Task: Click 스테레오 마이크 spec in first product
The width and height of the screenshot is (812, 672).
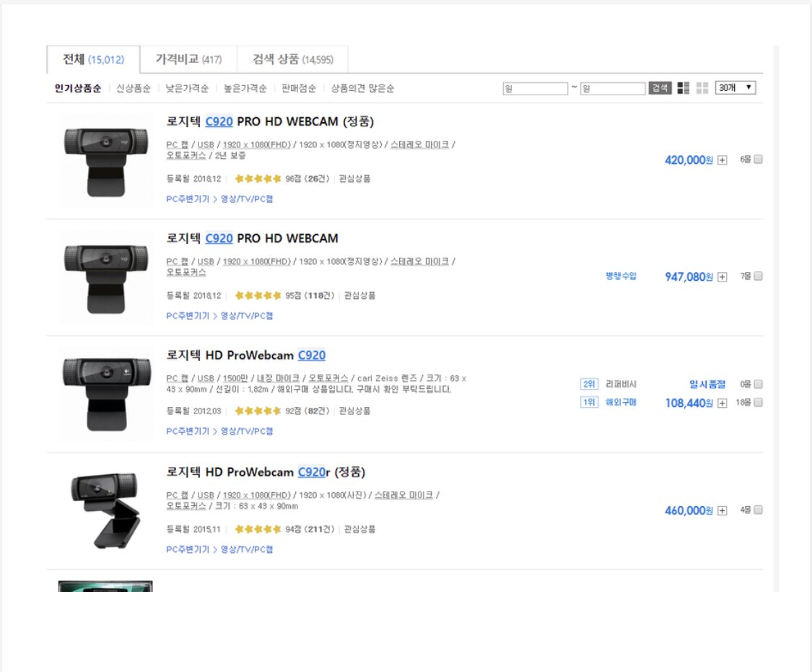Action: pyautogui.click(x=419, y=145)
